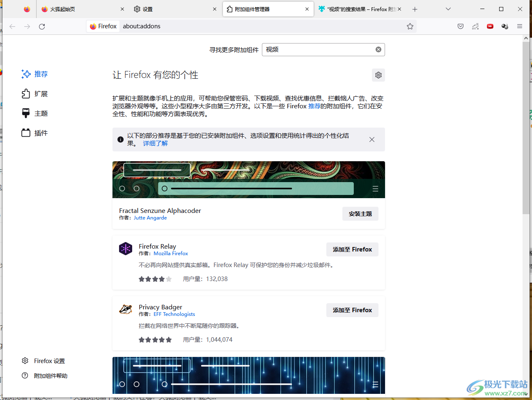Dismiss the personalized recommendations notice
Screen dimensions: 532x400
(x=372, y=139)
